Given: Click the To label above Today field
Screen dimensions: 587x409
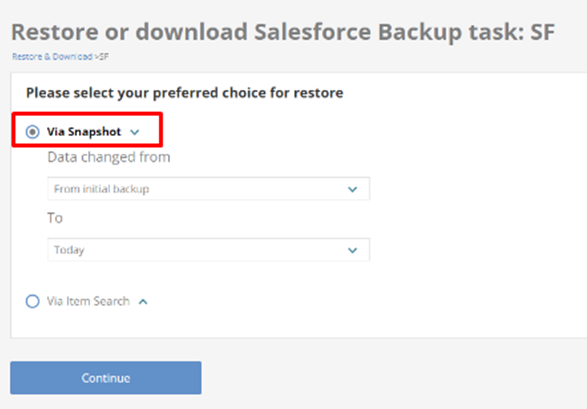Looking at the screenshot, I should point(55,218).
